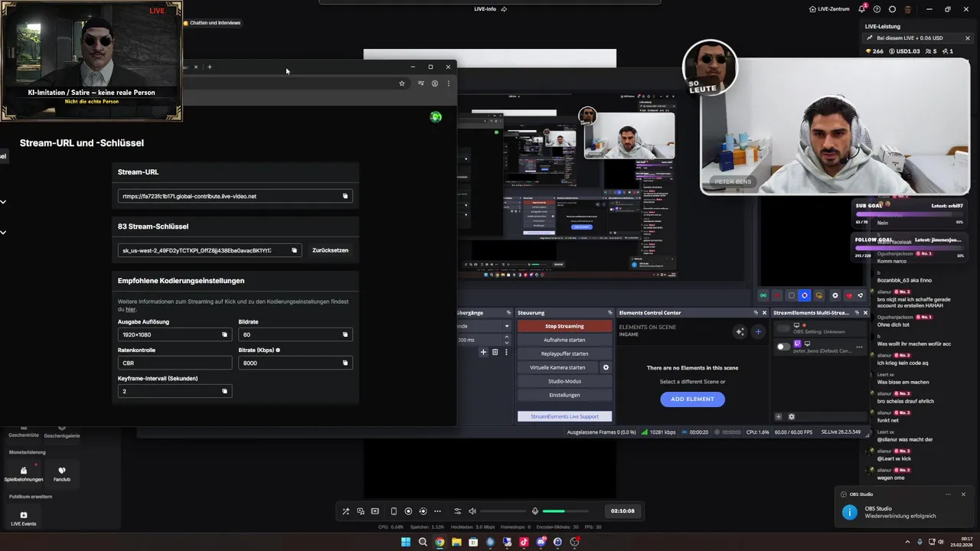980x551 pixels.
Task: Open peter_bens output options ellipsis
Action: click(859, 347)
